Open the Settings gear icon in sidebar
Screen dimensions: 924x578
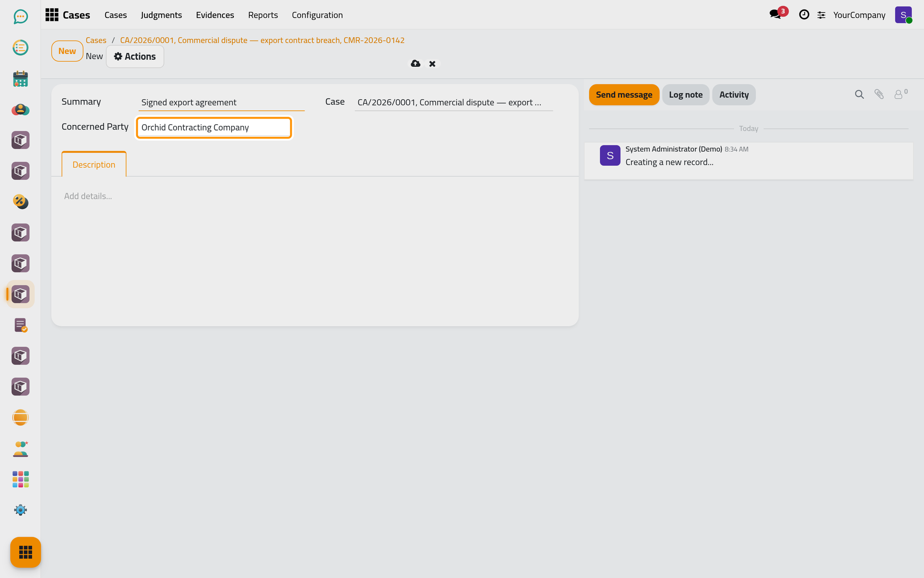[x=20, y=510]
